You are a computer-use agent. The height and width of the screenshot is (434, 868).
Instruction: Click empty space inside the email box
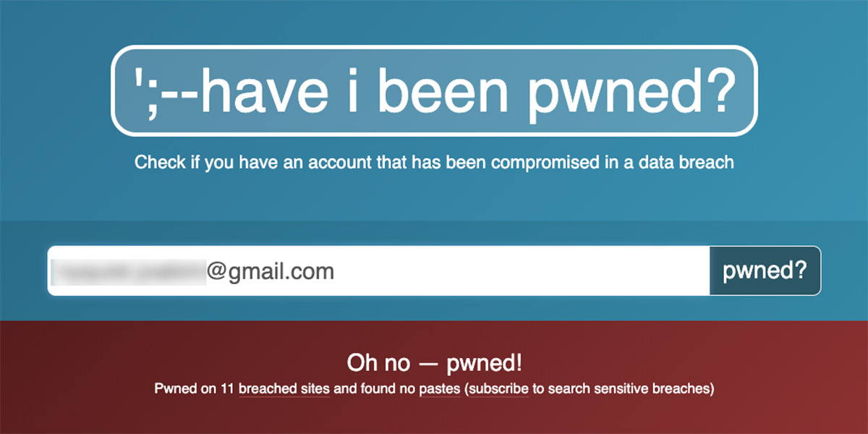pos(521,271)
